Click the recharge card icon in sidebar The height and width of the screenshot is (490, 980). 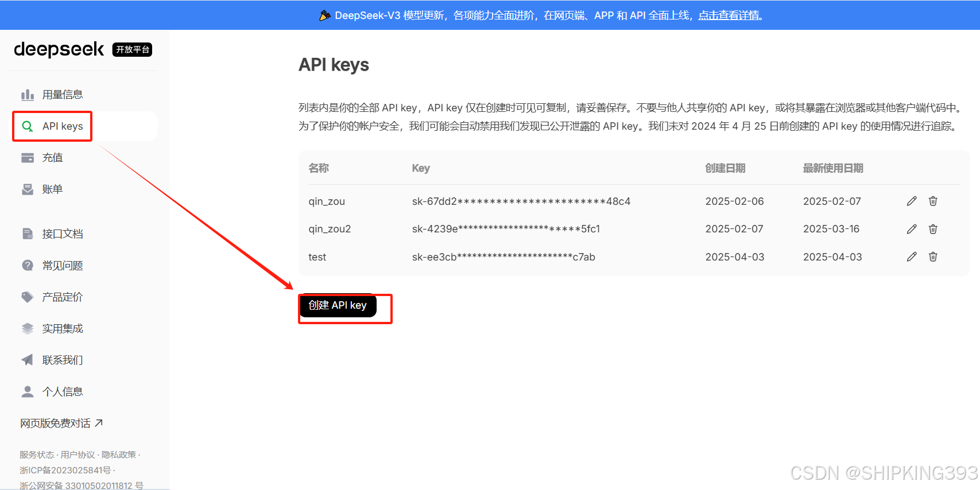coord(28,158)
